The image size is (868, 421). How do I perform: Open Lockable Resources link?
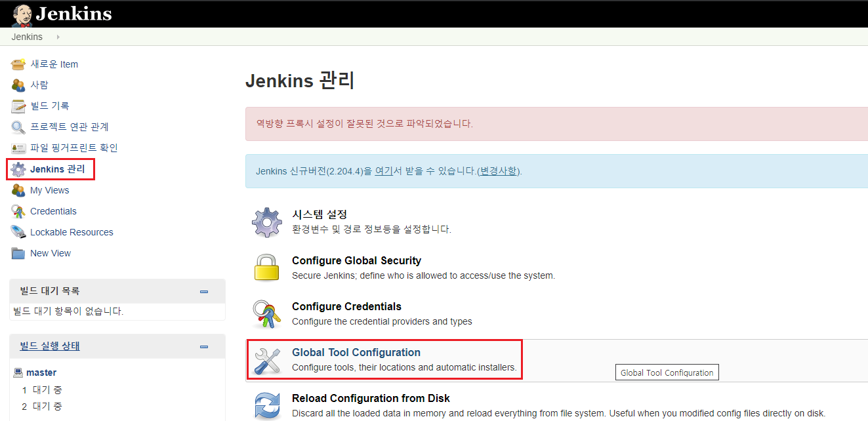(x=72, y=232)
